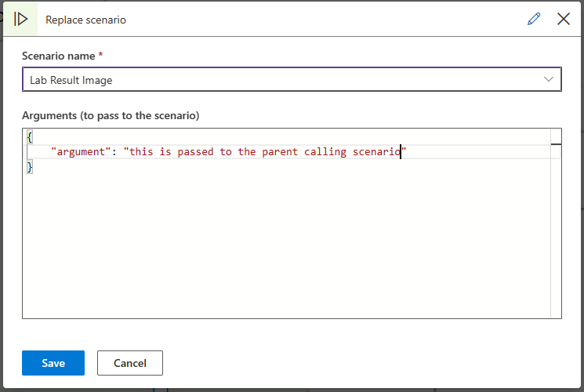Viewport: 584px width, 392px height.
Task: Place cursor on the opening curly brace
Action: 30,136
